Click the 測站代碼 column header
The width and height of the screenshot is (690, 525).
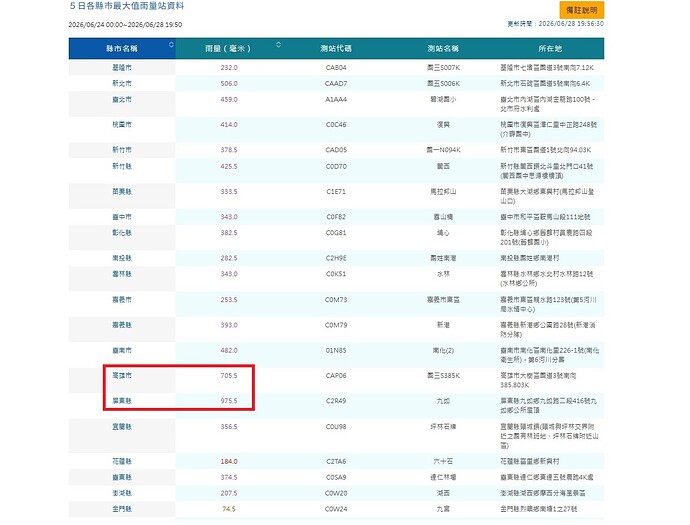click(x=336, y=48)
